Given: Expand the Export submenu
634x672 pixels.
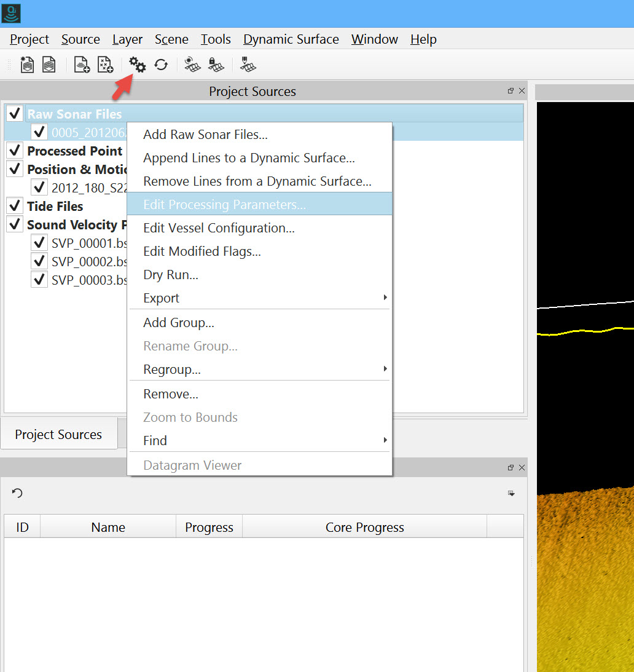Looking at the screenshot, I should [x=258, y=298].
